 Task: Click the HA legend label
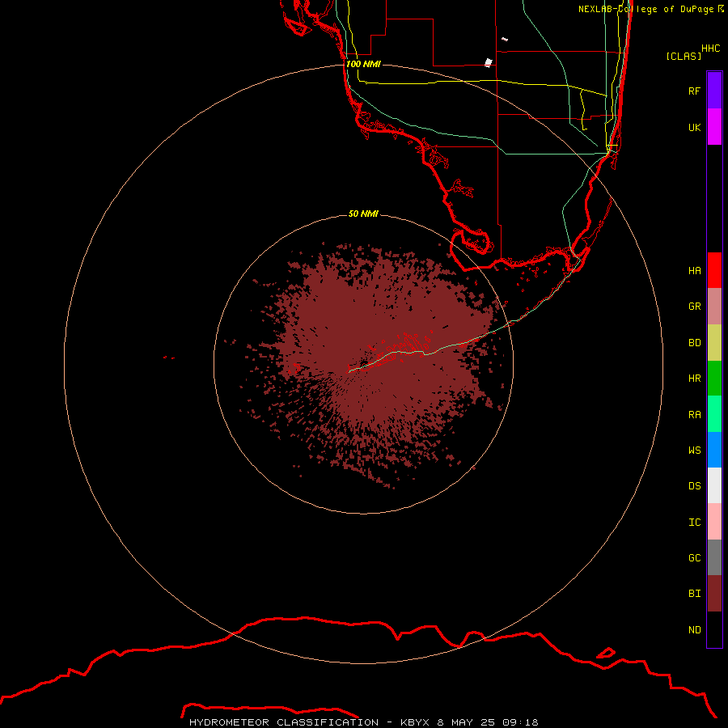pos(694,270)
